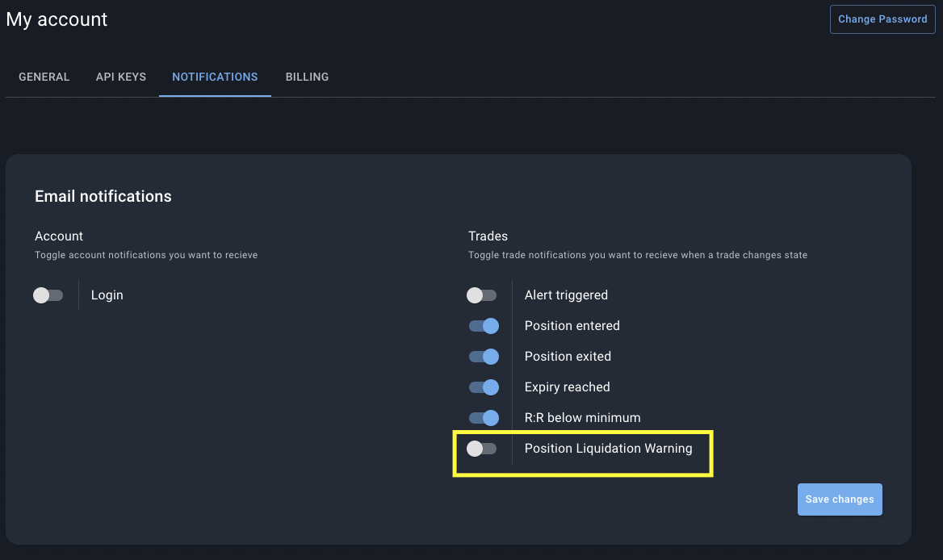Enable the Login email notification toggle
Screen dimensions: 943x560
click(x=48, y=295)
